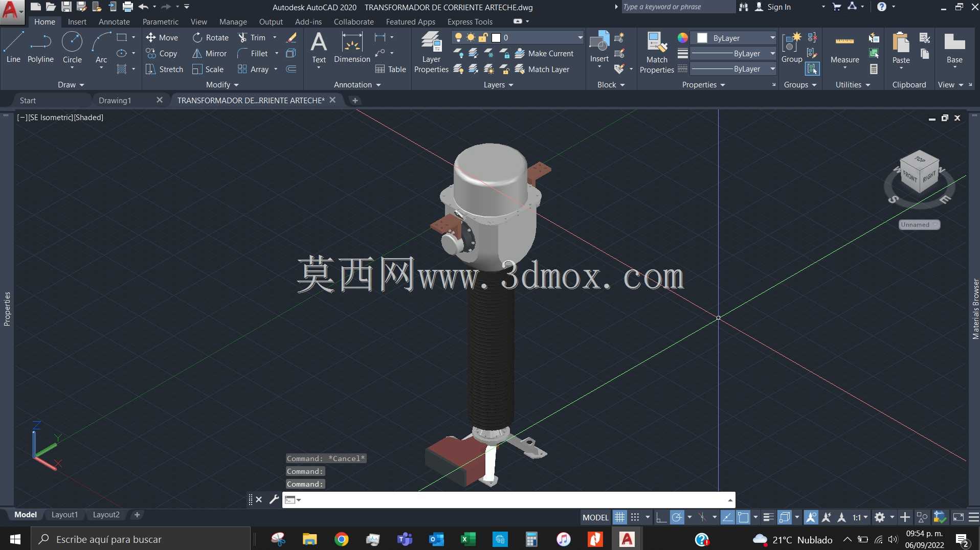980x550 pixels.
Task: Click the Erase tool icon
Action: tap(292, 37)
